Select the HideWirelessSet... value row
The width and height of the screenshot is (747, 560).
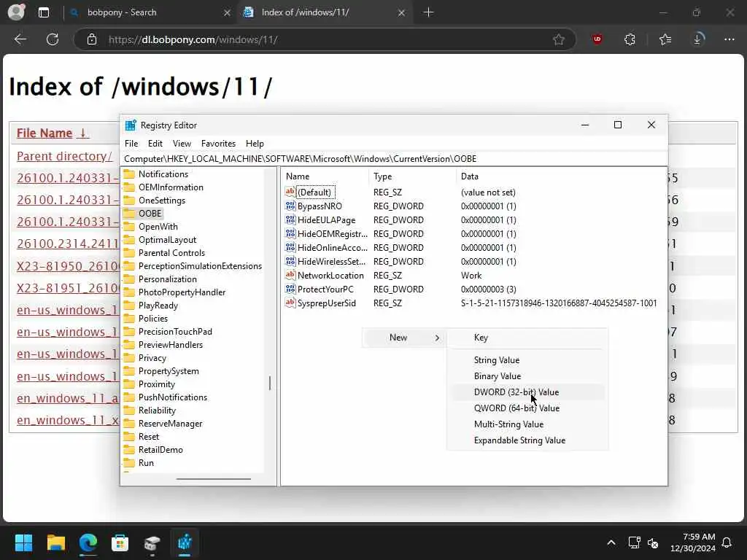click(474, 262)
